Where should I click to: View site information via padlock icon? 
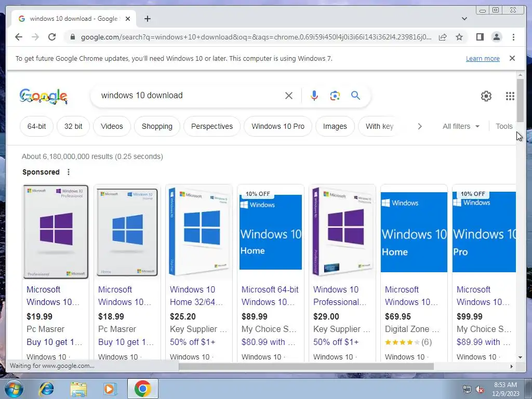72,37
